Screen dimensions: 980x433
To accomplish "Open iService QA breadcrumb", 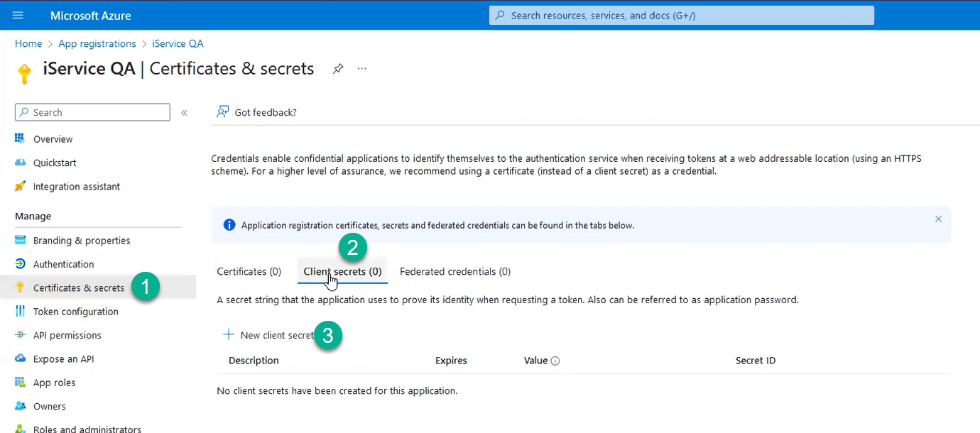I will [178, 43].
